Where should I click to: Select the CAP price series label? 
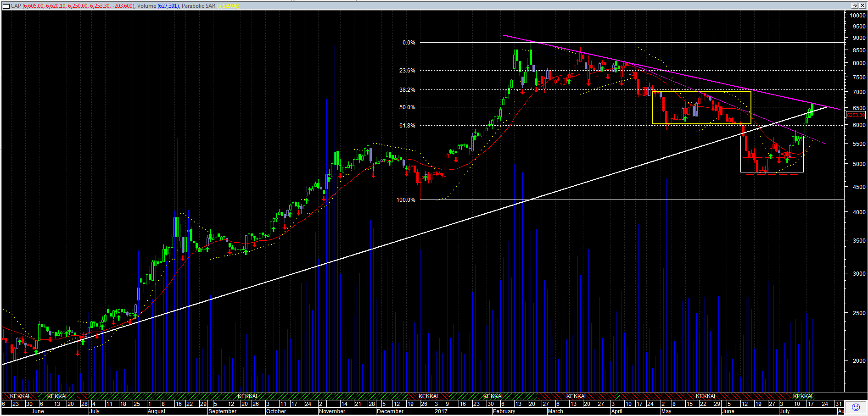pos(16,6)
